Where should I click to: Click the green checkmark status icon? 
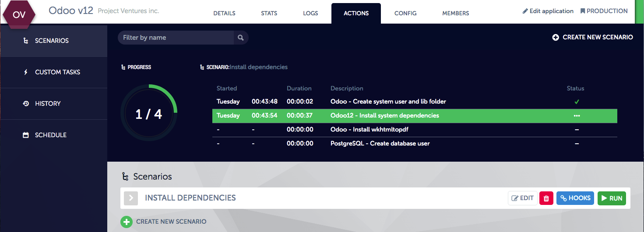(x=577, y=102)
